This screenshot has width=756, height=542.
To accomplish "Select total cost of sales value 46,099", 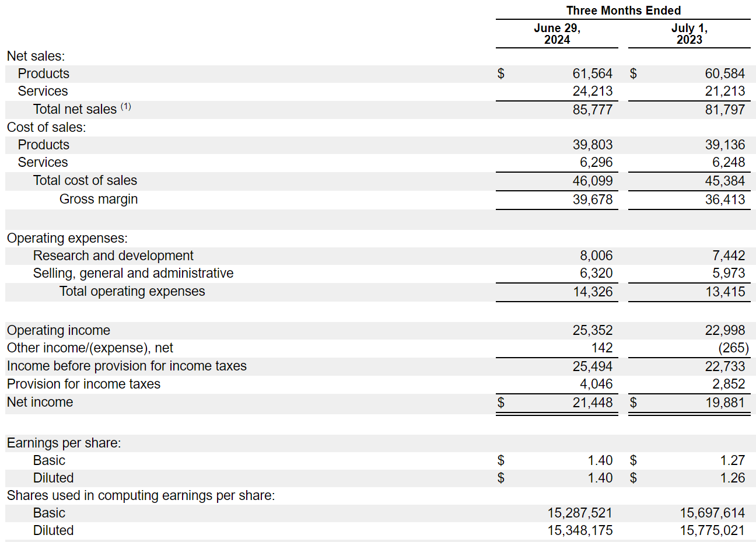I will [x=592, y=181].
